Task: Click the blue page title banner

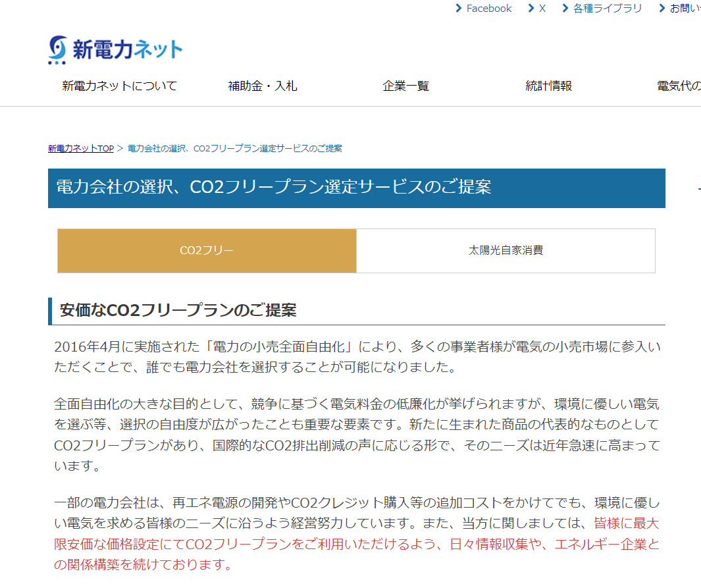Action: pos(356,188)
